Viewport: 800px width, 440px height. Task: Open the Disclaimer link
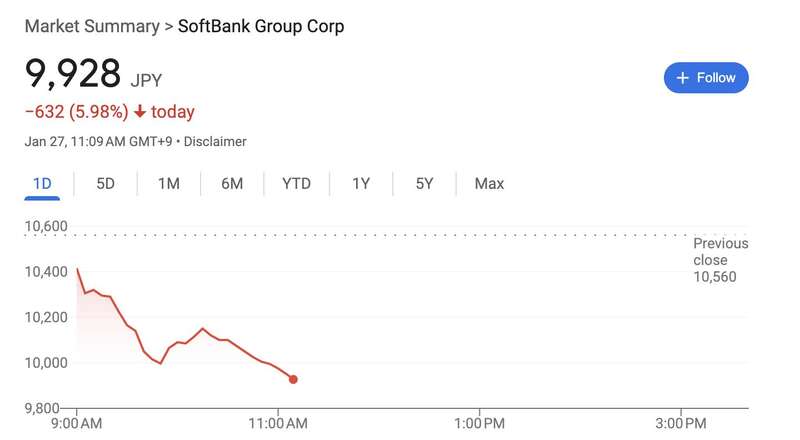pyautogui.click(x=215, y=142)
